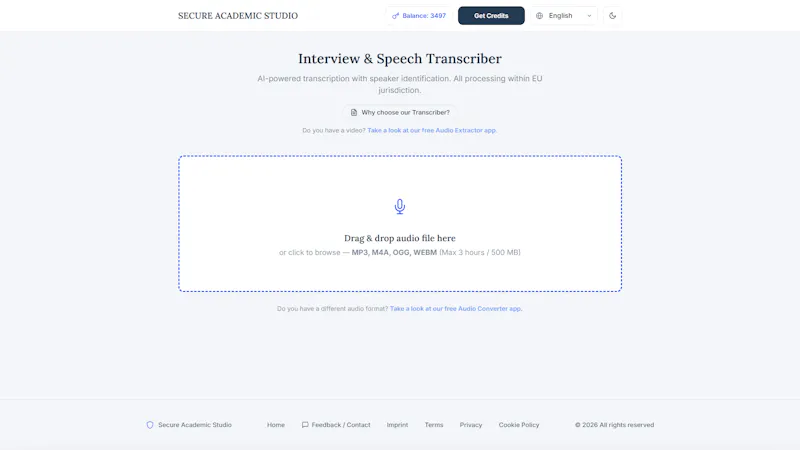View the Privacy footer link
Screen dimensions: 800x450
pyautogui.click(x=471, y=425)
